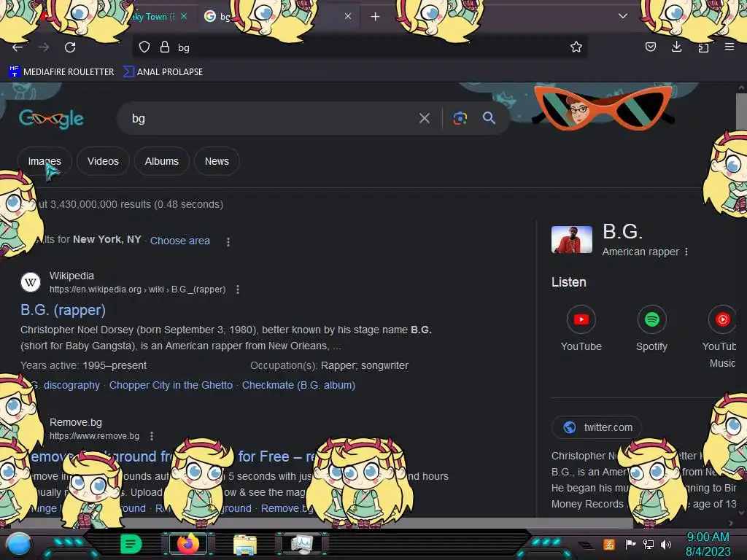Open Action Center flag tray icon
The image size is (747, 560).
[x=630, y=544]
